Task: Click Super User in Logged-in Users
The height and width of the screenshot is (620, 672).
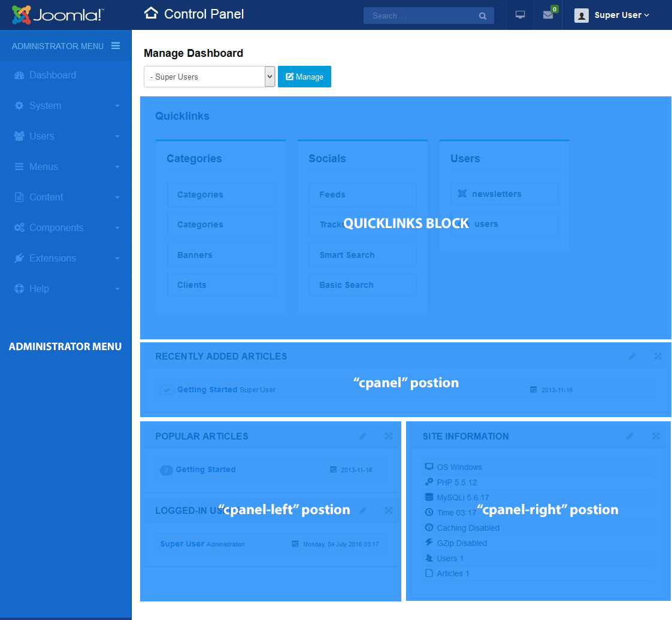Action: (182, 544)
